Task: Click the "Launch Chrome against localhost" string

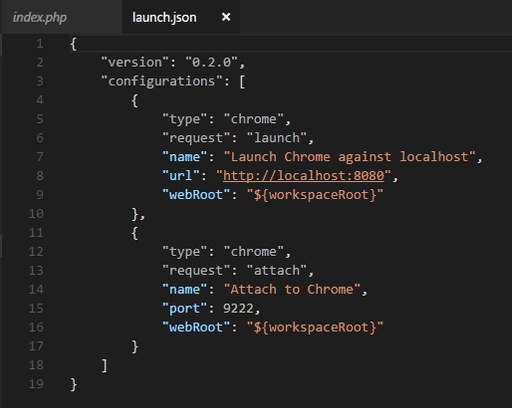Action: click(x=350, y=157)
